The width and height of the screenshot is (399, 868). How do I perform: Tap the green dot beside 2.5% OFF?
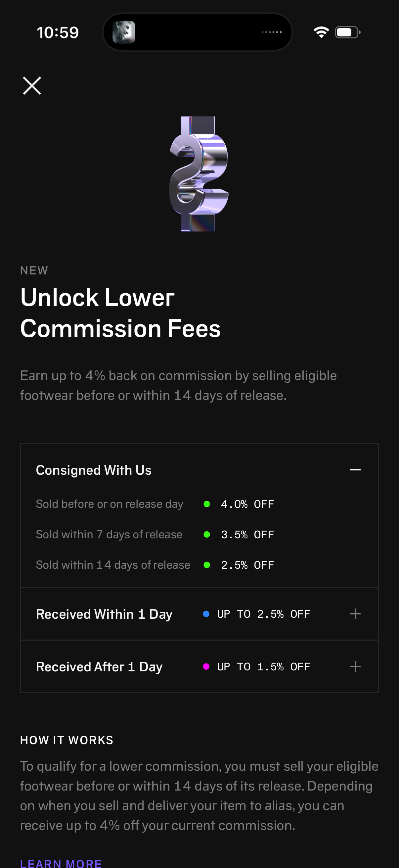click(207, 565)
